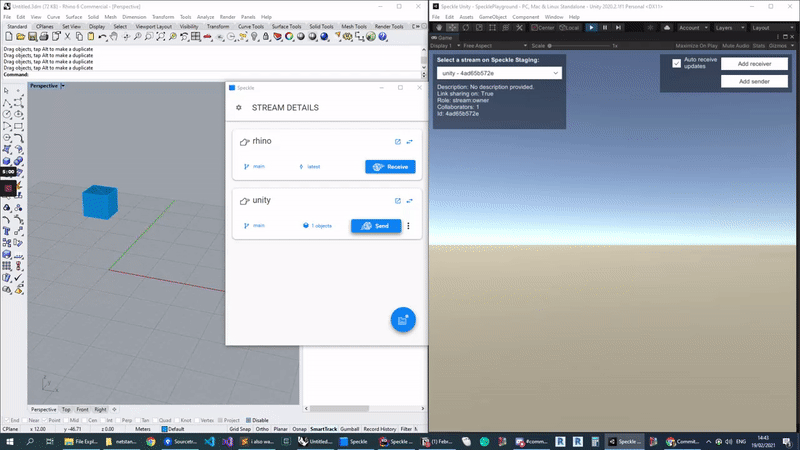Toggle Auto receive updates checkbox
Image resolution: width=800 pixels, height=450 pixels.
677,63
